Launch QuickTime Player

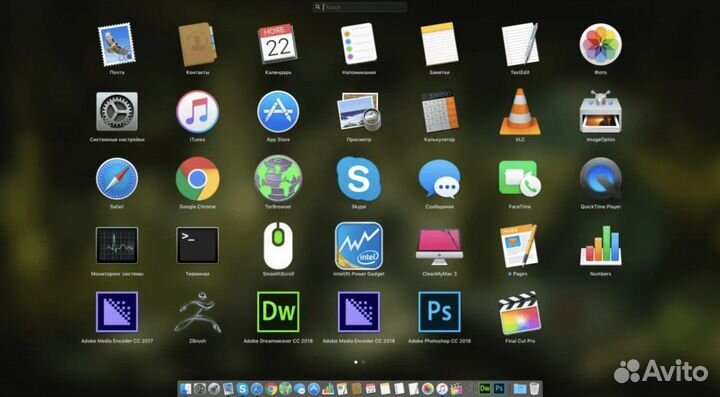tap(600, 179)
